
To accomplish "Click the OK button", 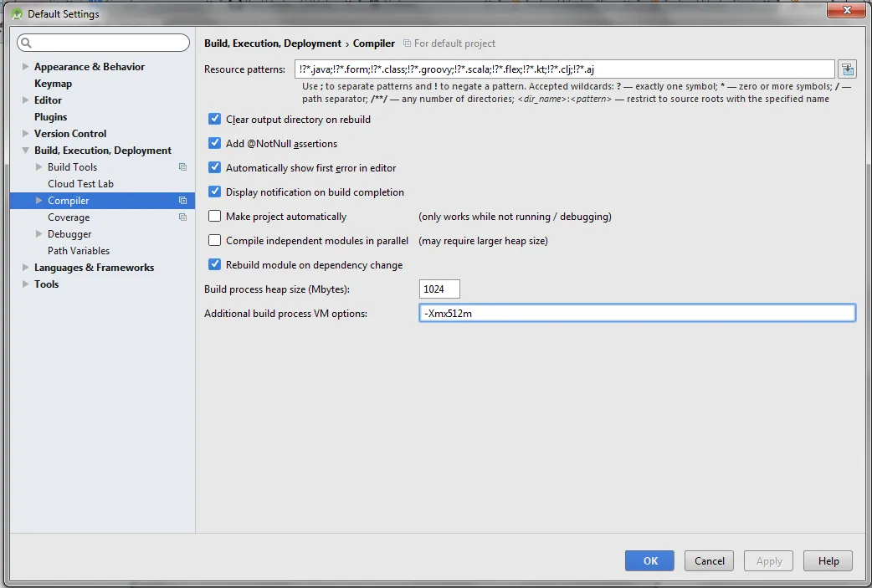I will click(649, 560).
